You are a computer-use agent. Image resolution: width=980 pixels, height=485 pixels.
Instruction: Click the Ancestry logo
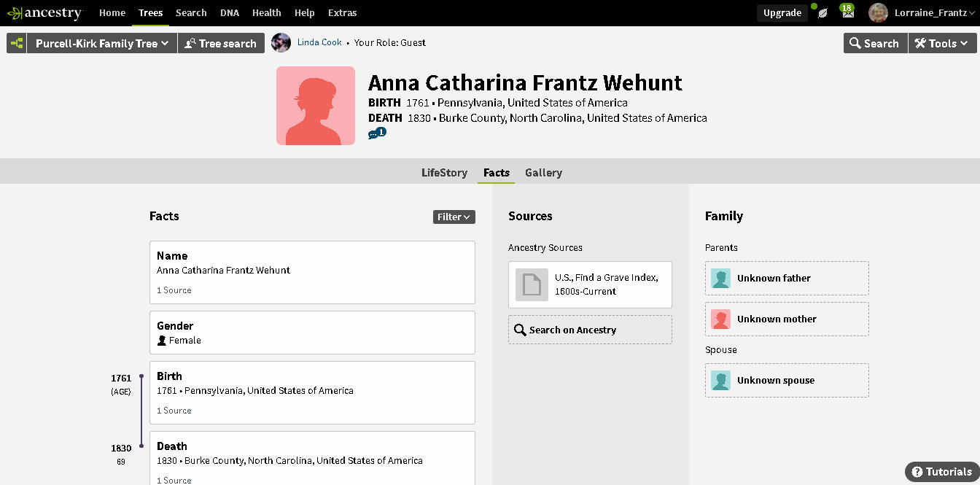click(x=44, y=13)
